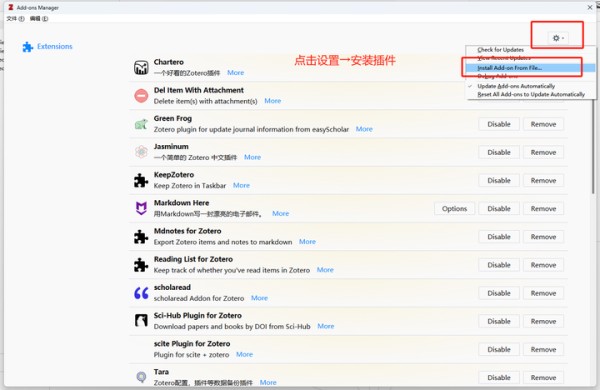600x390 pixels.
Task: Click the Sci-Hub Plugin raven icon
Action: pyautogui.click(x=141, y=321)
